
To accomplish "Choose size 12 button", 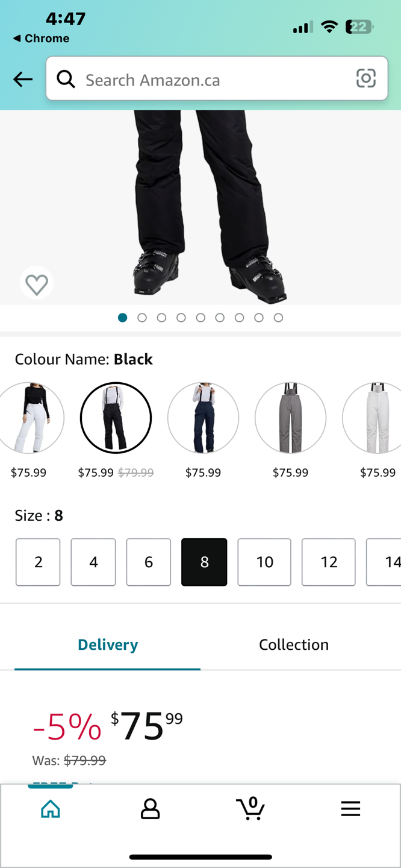I will [x=329, y=562].
